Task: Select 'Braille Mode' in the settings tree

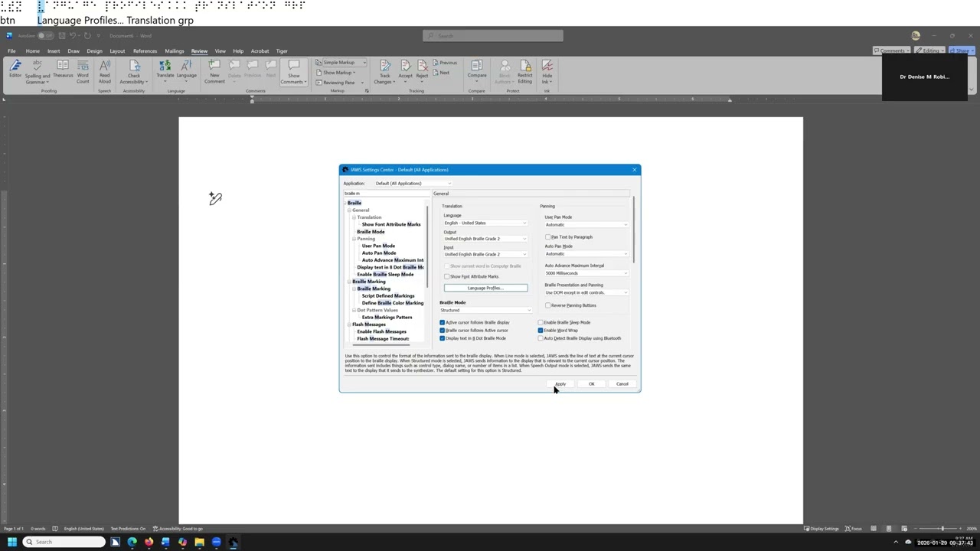Action: pos(371,232)
